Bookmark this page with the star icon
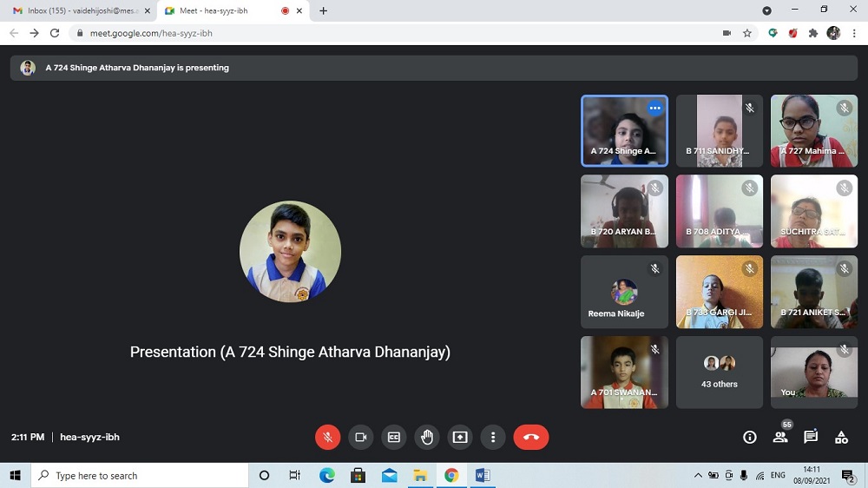 coord(747,33)
